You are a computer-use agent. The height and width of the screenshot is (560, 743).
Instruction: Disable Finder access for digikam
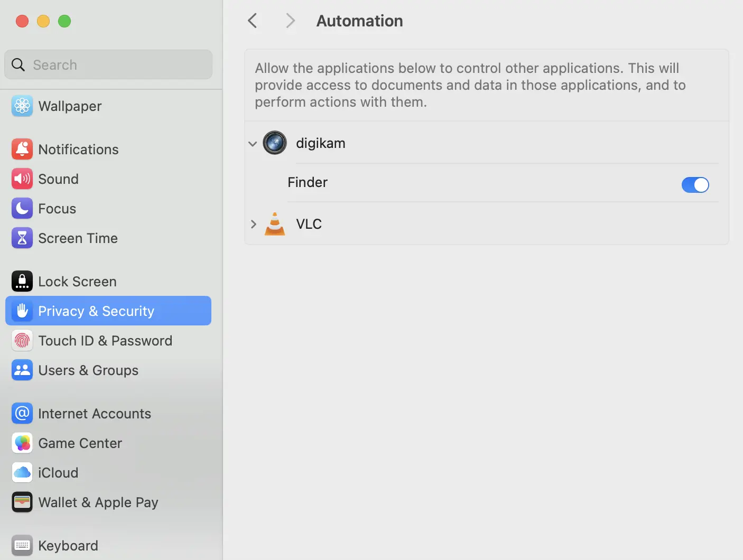(x=695, y=185)
